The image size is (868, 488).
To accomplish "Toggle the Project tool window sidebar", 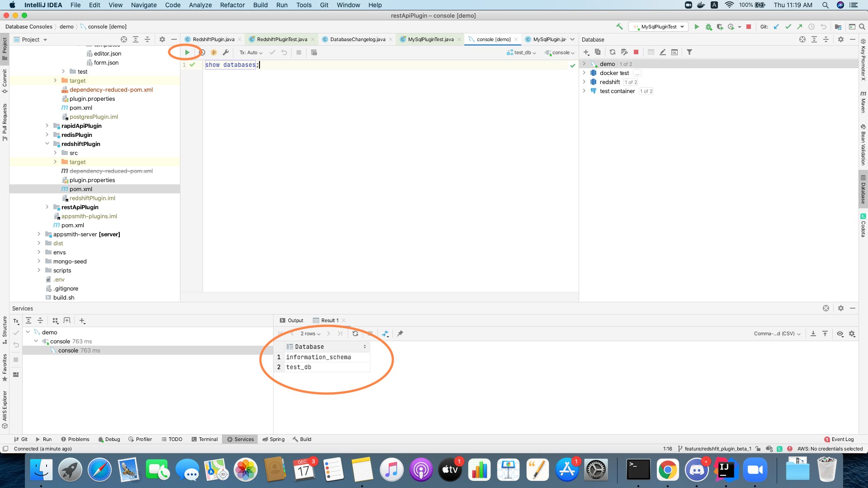I will pos(5,47).
